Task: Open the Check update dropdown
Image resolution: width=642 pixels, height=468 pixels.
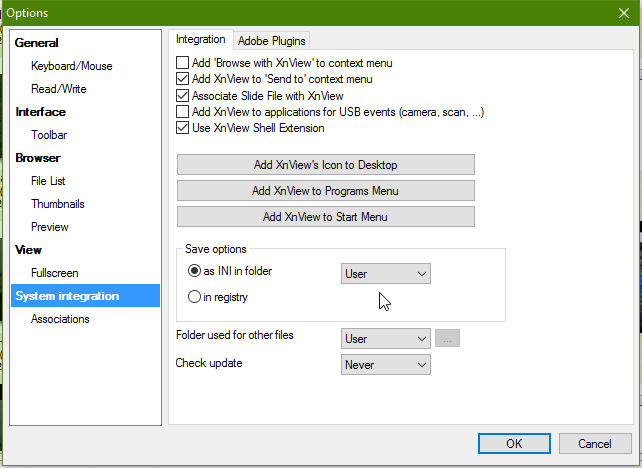Action: (x=385, y=365)
